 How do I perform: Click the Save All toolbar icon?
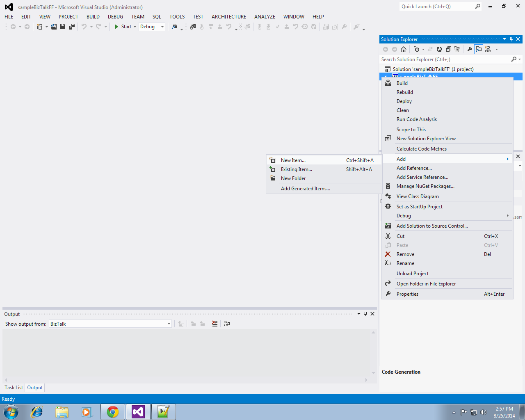click(x=71, y=26)
